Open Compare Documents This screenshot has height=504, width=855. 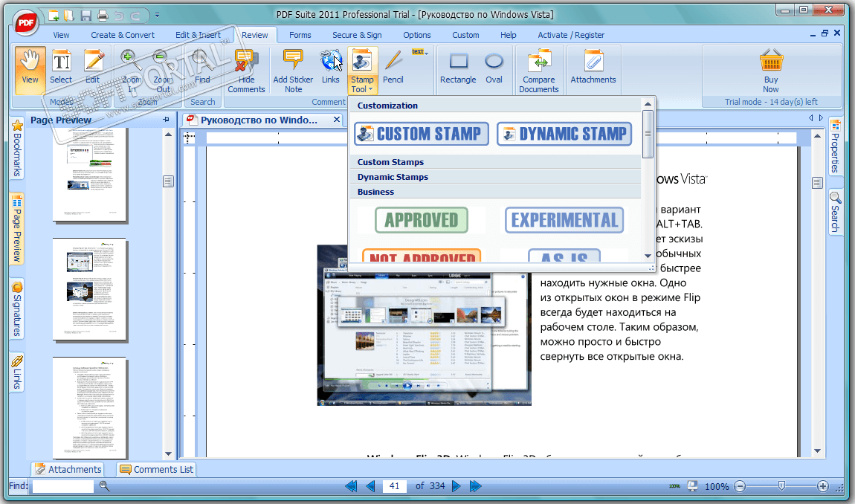[x=539, y=71]
